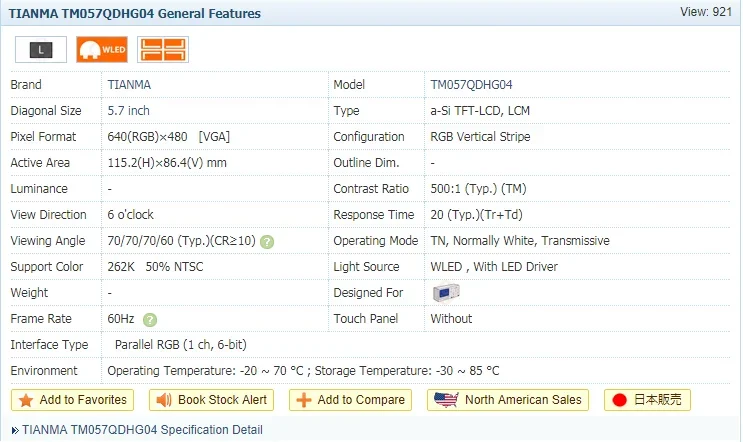
Task: Click the orange WLED backlight icon
Action: point(102,49)
